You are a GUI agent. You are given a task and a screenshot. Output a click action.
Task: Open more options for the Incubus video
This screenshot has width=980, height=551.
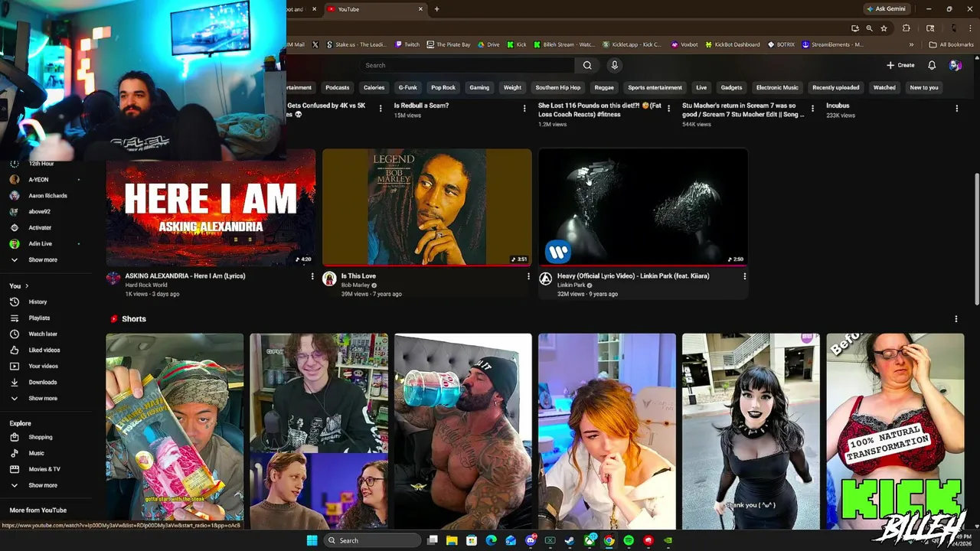tap(956, 109)
